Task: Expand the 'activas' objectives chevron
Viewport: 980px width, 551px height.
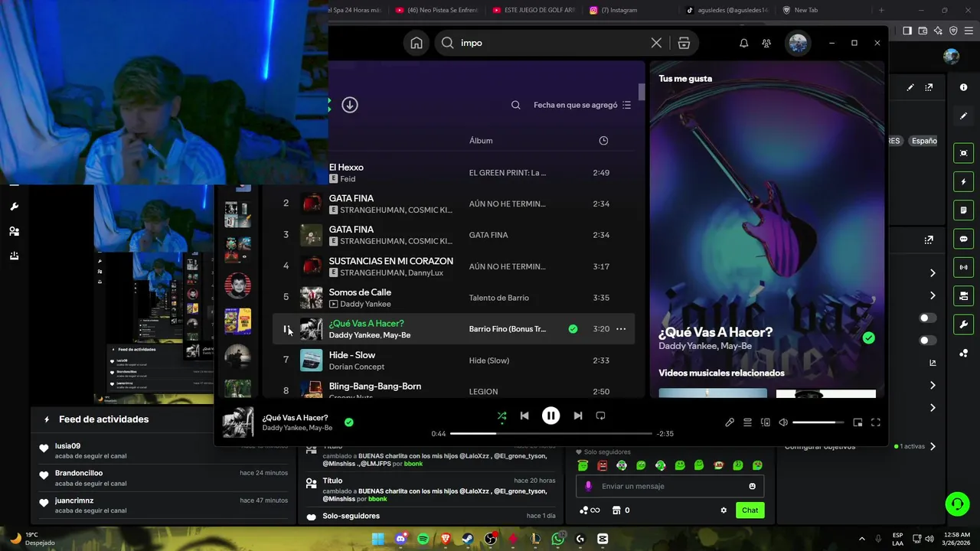Action: 933,446
